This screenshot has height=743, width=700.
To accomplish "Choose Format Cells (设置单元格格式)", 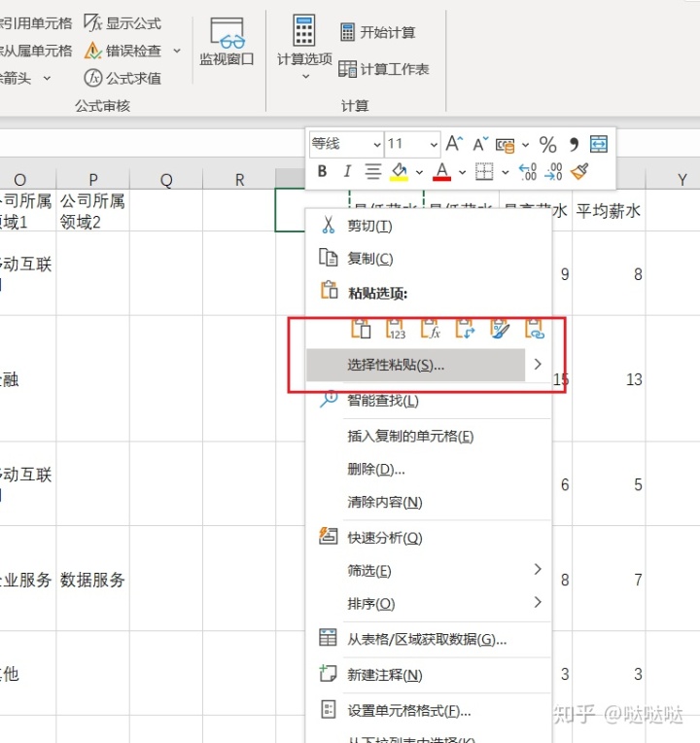I will tap(429, 711).
